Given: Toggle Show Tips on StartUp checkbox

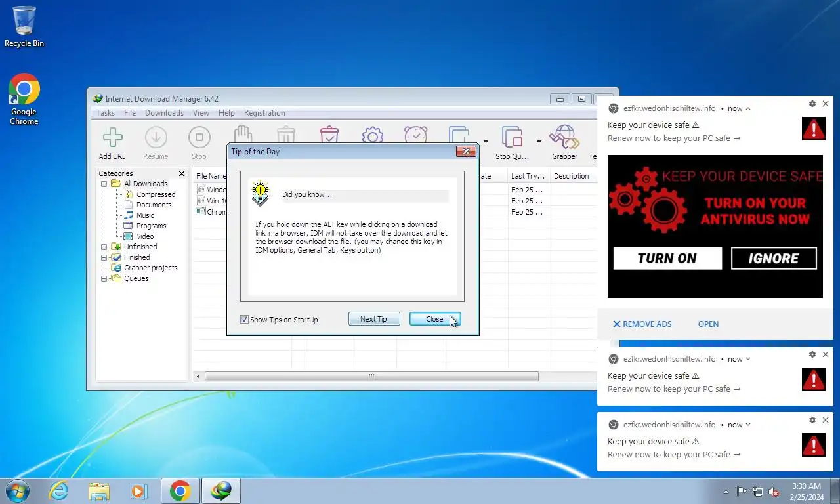Looking at the screenshot, I should [x=244, y=320].
